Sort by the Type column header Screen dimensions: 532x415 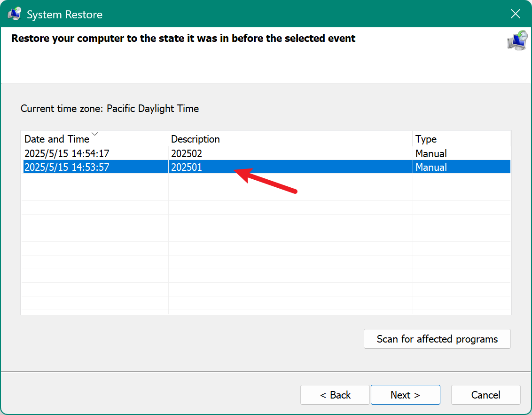click(426, 139)
